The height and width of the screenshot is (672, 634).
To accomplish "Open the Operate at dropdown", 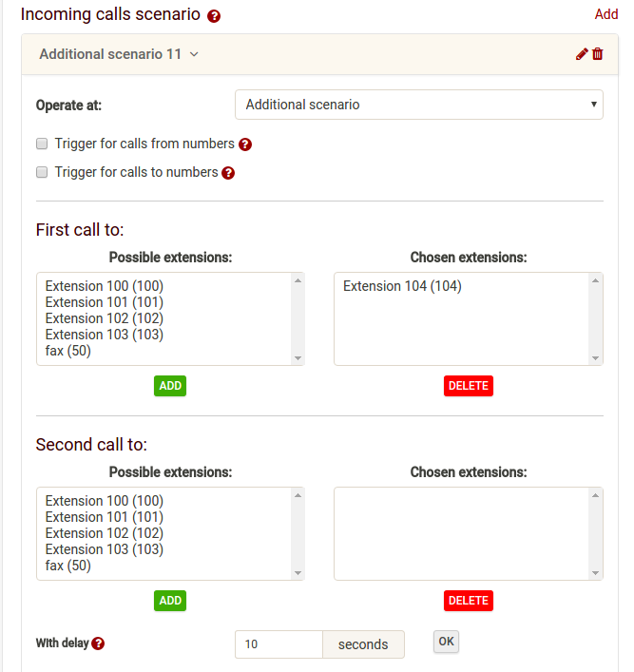I will pos(418,105).
